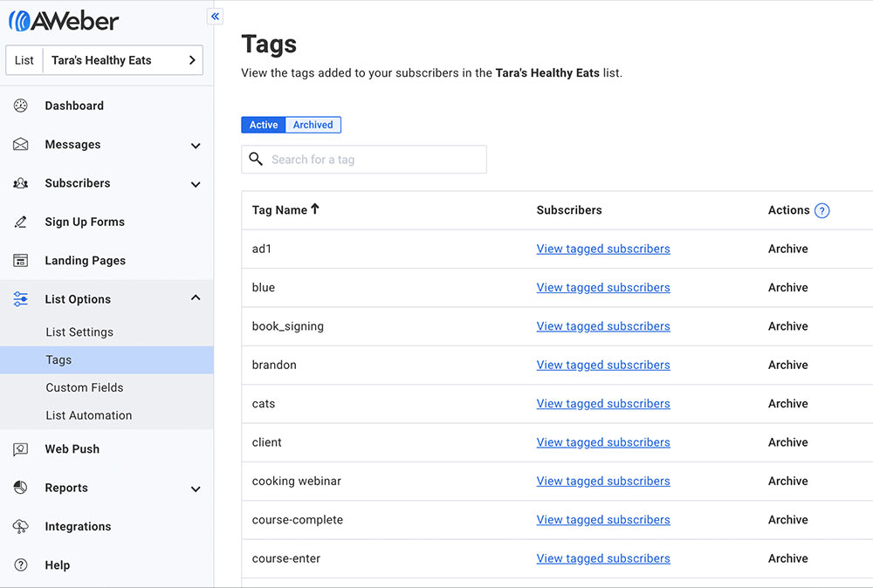The image size is (873, 588).
Task: Sort by Tag Name column arrow
Action: pyautogui.click(x=315, y=209)
